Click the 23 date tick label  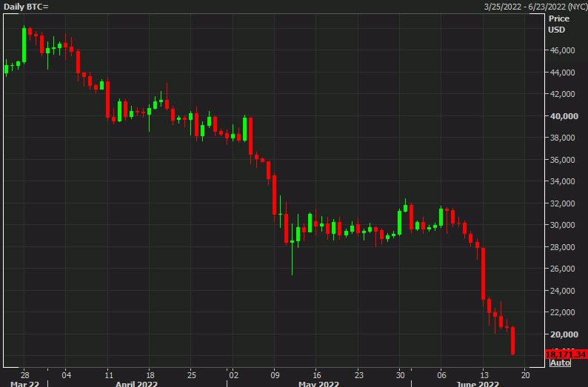tap(359, 375)
